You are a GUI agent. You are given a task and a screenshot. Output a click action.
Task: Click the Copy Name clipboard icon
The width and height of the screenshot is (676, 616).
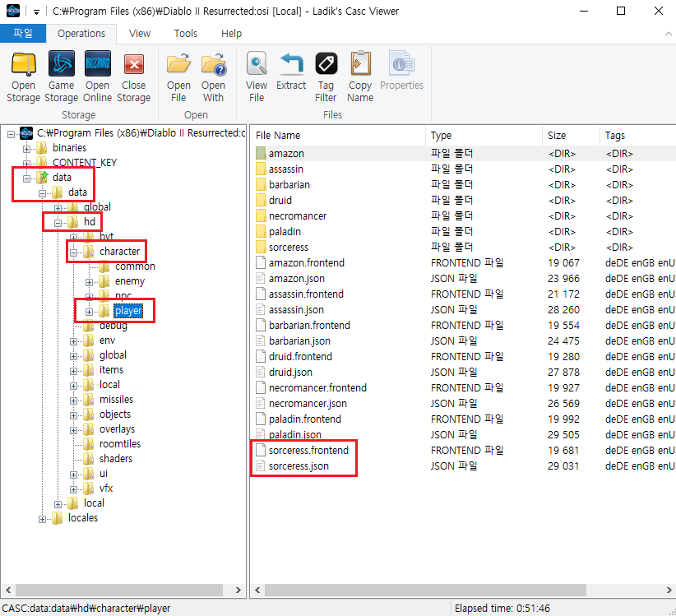[x=360, y=65]
